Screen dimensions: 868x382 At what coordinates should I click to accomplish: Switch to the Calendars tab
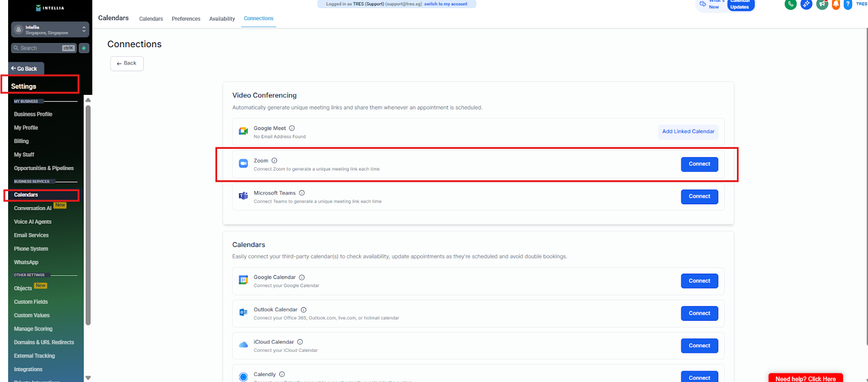point(151,19)
